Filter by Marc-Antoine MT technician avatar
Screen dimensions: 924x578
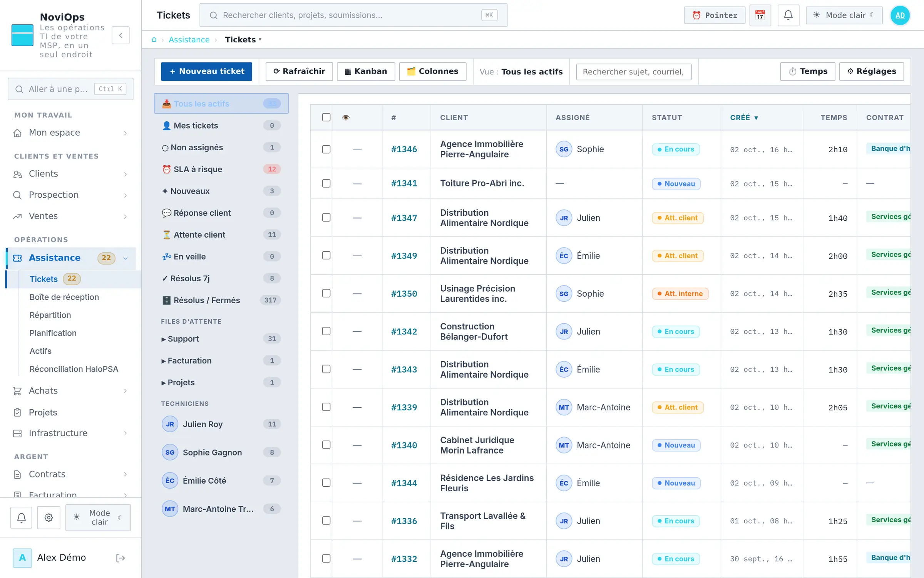click(x=170, y=509)
